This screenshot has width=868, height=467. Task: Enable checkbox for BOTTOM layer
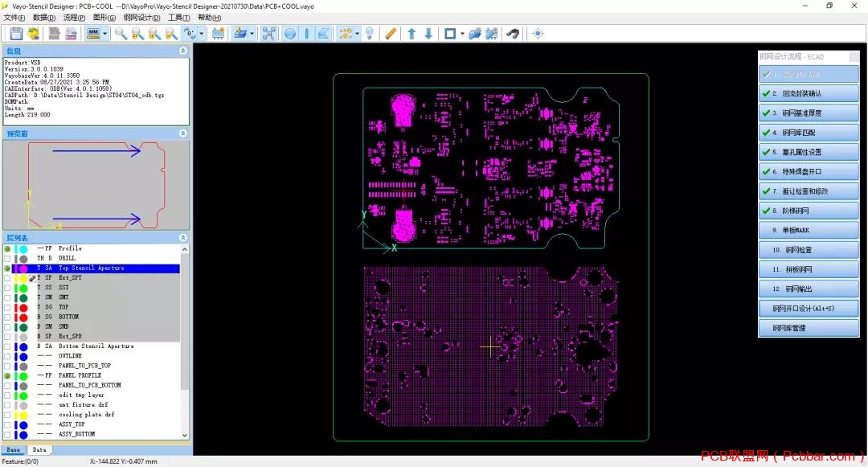(x=7, y=317)
